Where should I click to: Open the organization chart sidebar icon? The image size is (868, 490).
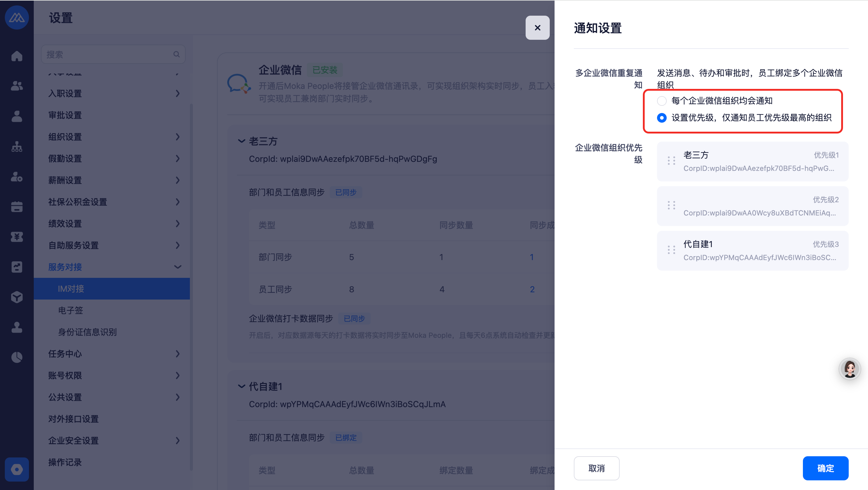click(x=17, y=146)
